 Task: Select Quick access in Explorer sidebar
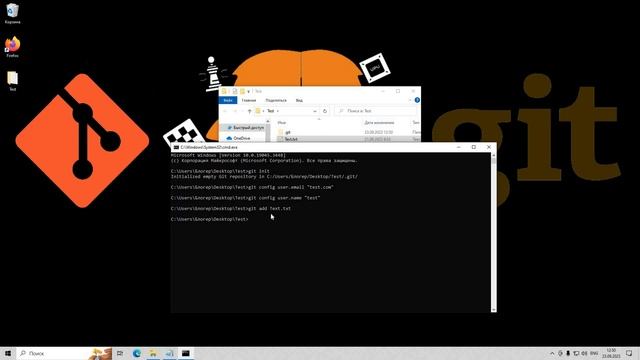244,128
